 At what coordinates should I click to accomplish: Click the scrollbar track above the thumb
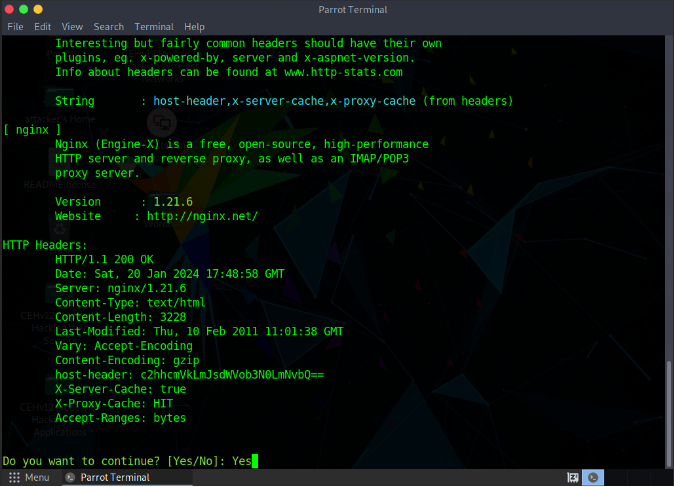point(668,200)
